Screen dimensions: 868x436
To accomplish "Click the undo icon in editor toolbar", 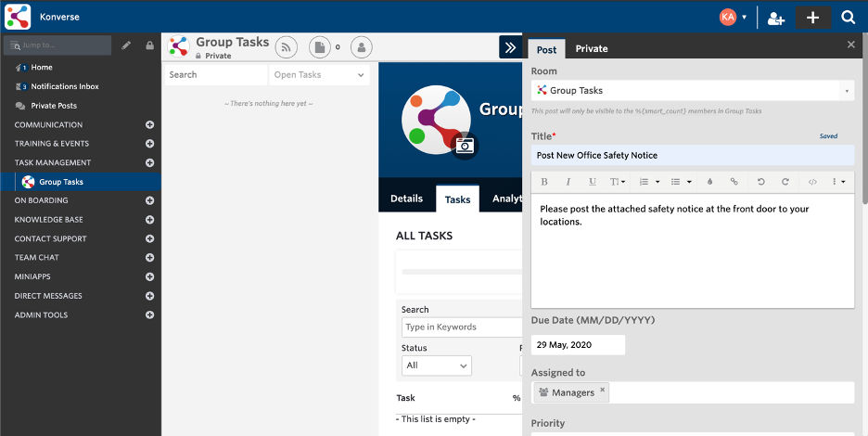I will click(x=761, y=182).
